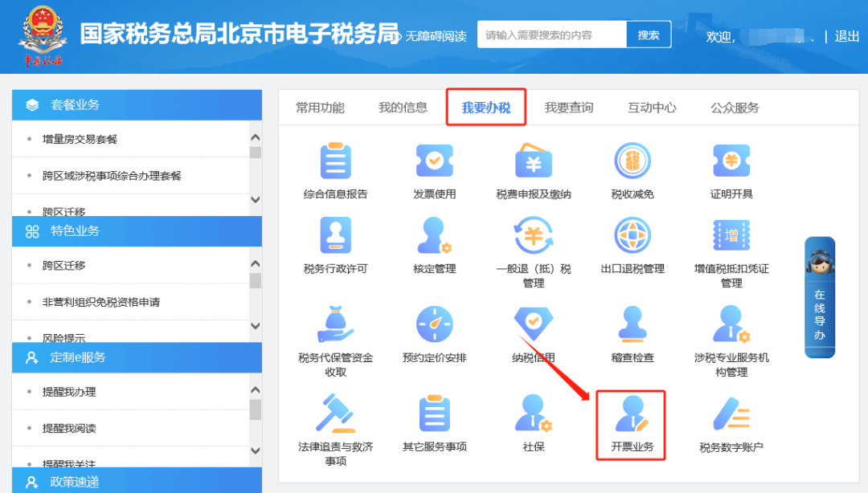
Task: Click the down arrow of 定制e服务 list
Action: (256, 450)
